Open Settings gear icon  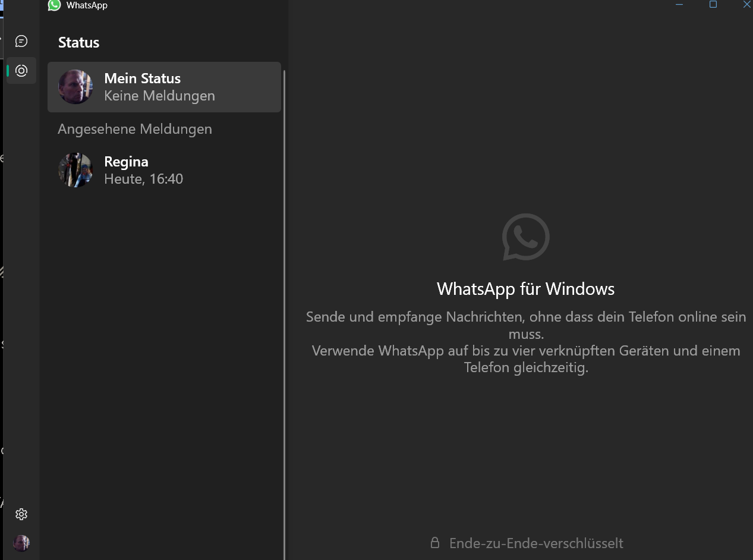[x=21, y=514]
